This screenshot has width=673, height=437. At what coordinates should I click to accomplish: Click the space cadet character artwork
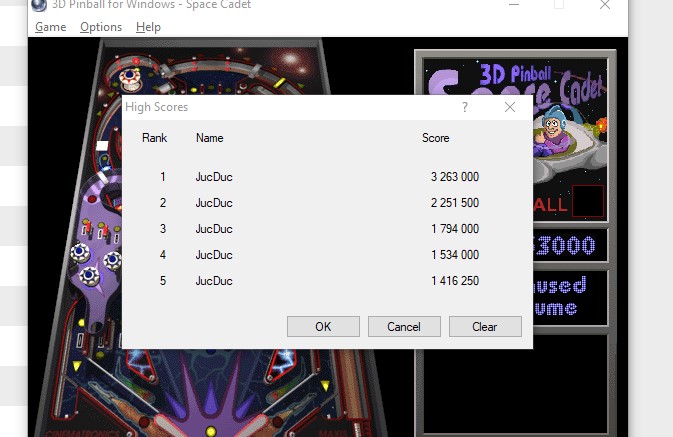click(554, 131)
